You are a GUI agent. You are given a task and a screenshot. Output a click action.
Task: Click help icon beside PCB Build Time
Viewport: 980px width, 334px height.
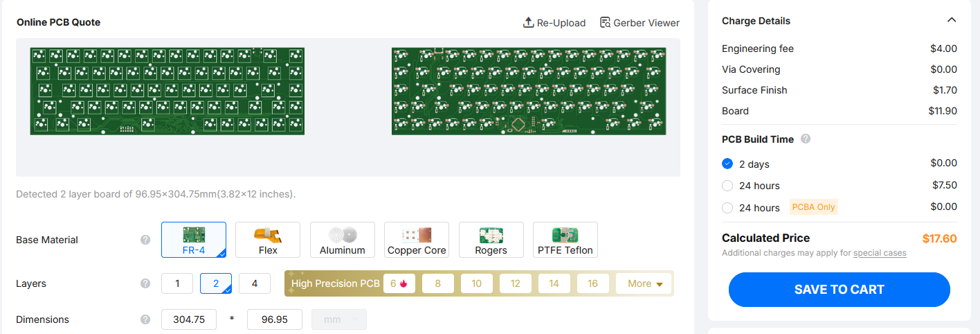click(x=806, y=139)
